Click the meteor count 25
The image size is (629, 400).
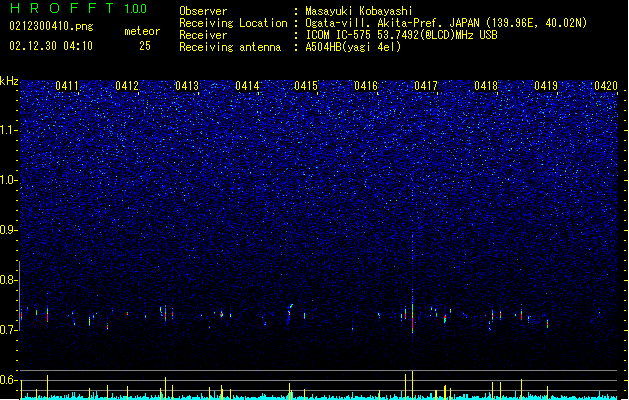[x=145, y=46]
